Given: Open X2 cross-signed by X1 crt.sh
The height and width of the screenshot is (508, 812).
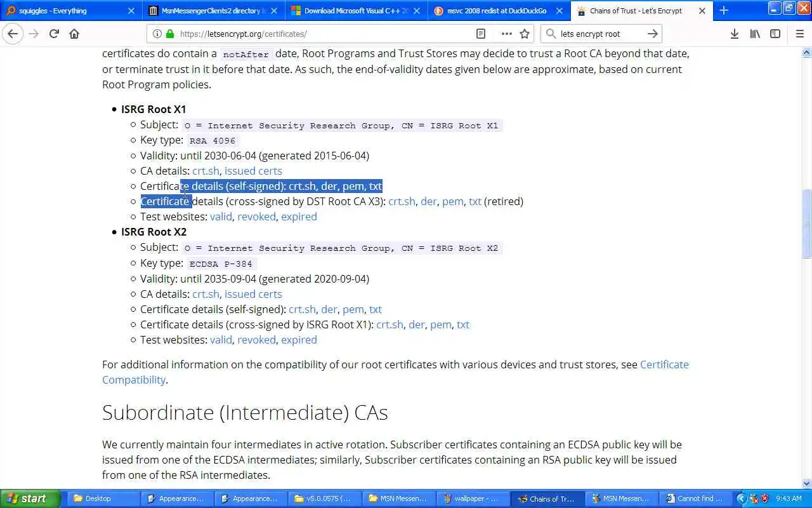Looking at the screenshot, I should 390,324.
